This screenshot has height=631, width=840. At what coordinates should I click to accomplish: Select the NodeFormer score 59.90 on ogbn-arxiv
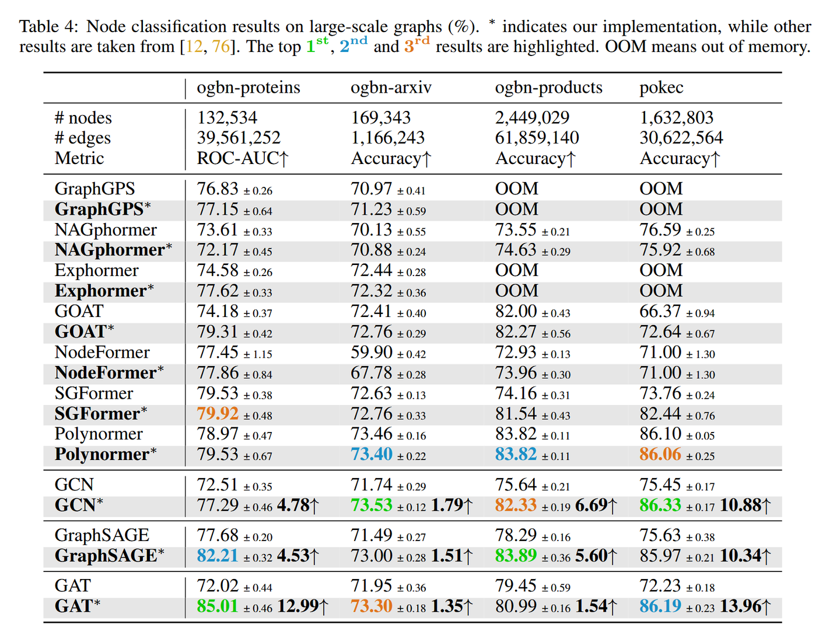click(x=371, y=353)
